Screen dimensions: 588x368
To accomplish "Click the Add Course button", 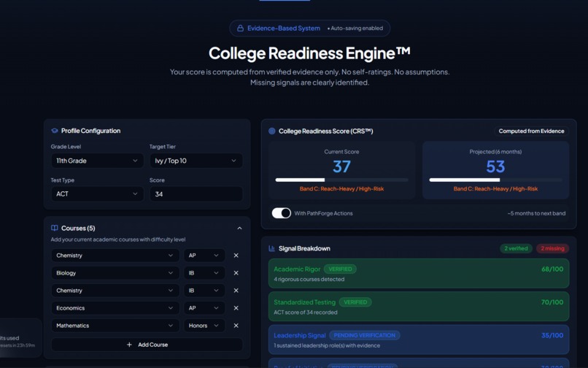I will [147, 345].
